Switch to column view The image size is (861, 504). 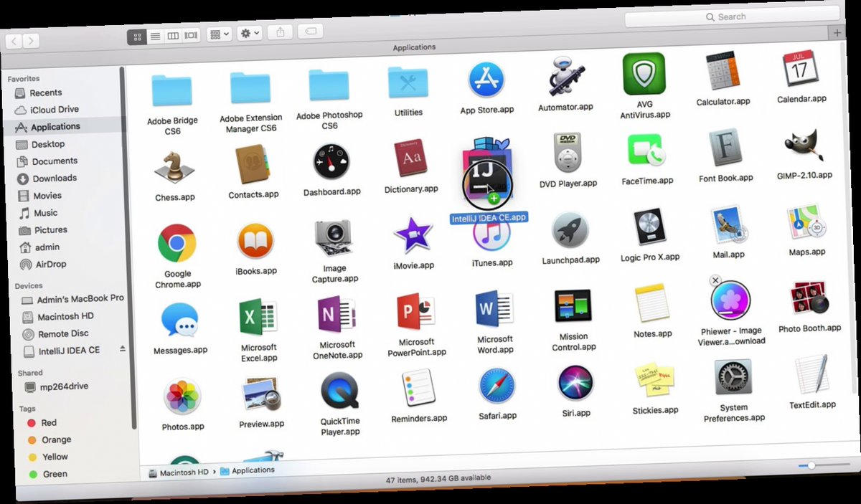(x=173, y=34)
